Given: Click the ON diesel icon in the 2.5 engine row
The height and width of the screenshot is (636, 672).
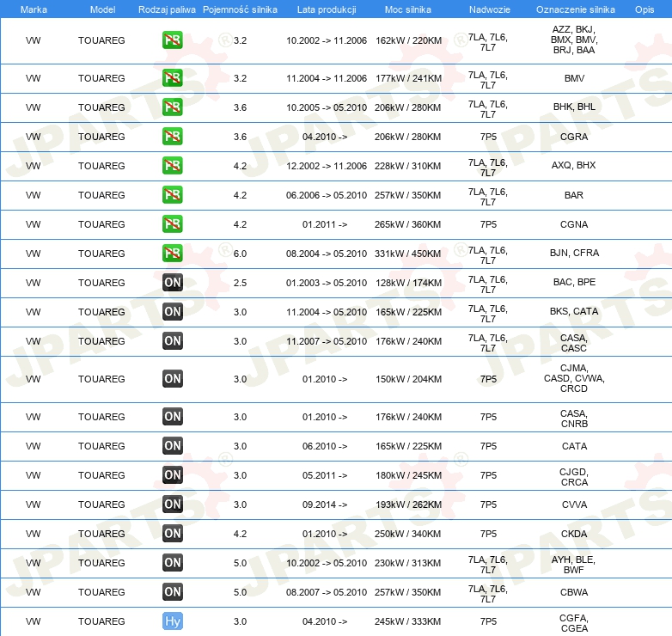Looking at the screenshot, I should click(172, 283).
